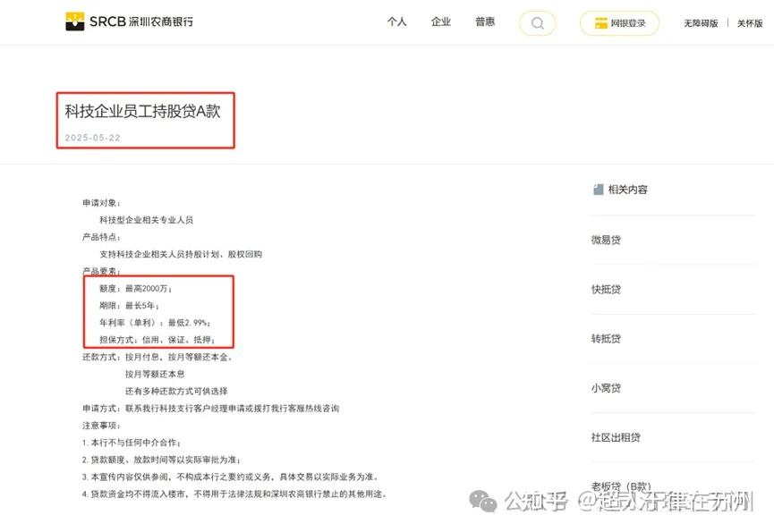Open the 老板贷（B款） related link
The image size is (774, 532).
(621, 486)
